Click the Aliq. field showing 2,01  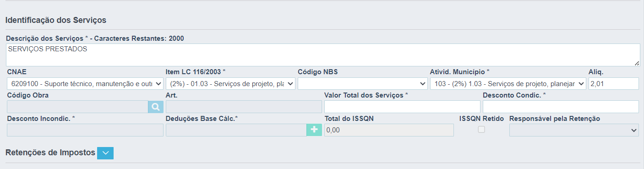tap(614, 83)
